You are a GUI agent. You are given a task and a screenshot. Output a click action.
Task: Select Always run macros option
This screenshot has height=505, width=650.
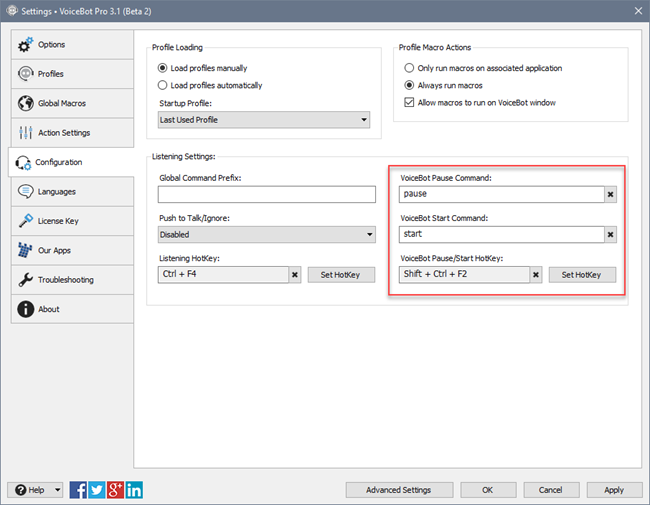pos(443,85)
